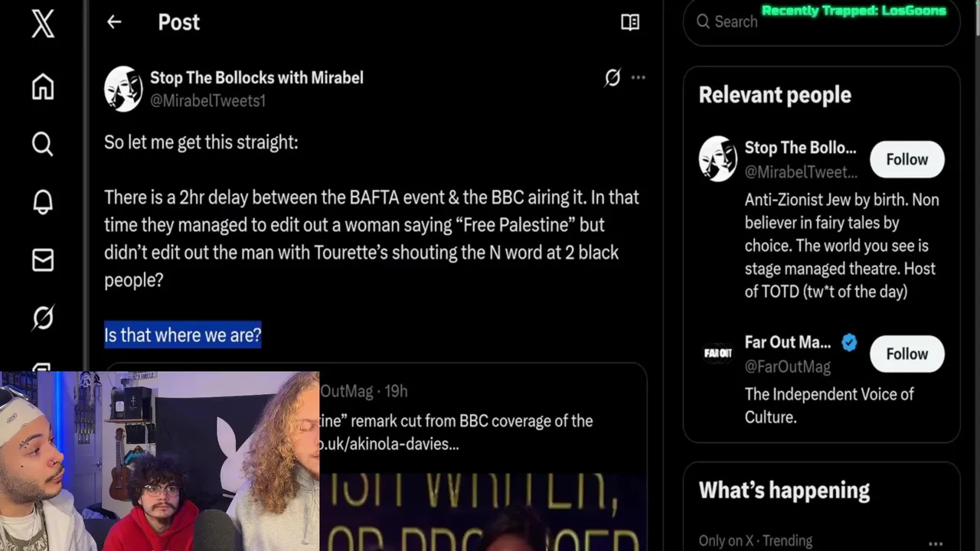Click the Relevant people heading
The width and height of the screenshot is (980, 551).
pos(775,95)
